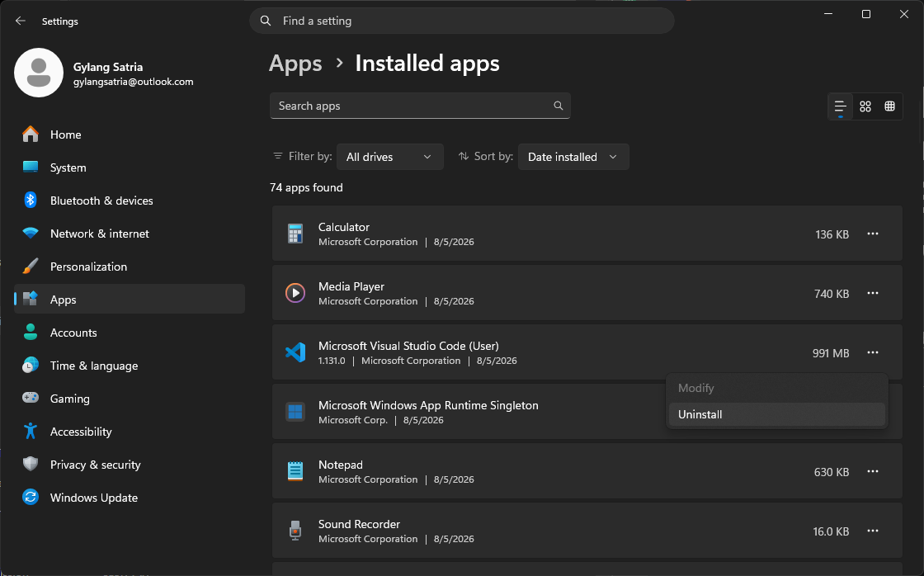This screenshot has width=924, height=576.
Task: Click the Bluetooth icon in sidebar
Action: tap(30, 201)
